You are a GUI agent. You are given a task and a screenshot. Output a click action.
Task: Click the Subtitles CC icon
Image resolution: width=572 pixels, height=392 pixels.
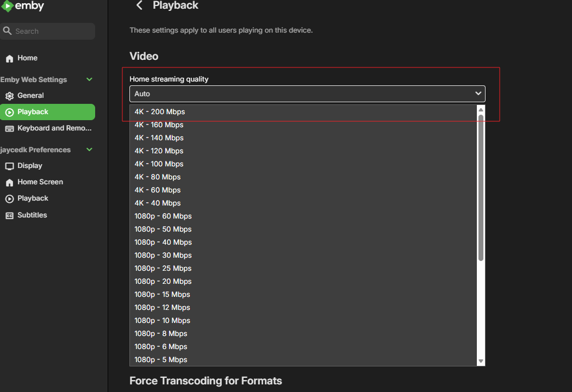pyautogui.click(x=9, y=215)
